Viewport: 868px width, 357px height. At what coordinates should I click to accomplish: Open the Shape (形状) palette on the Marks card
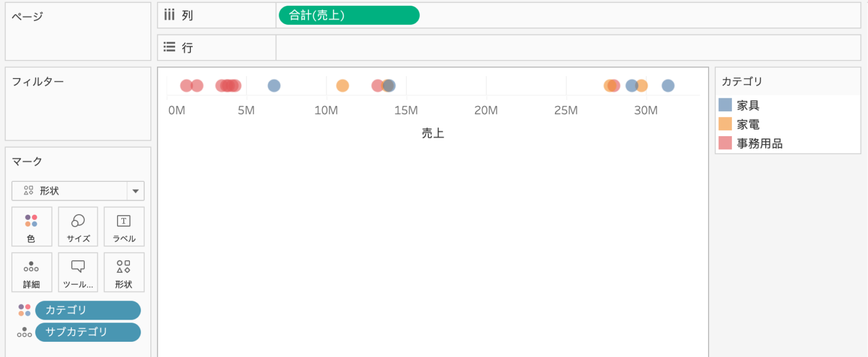pyautogui.click(x=124, y=272)
